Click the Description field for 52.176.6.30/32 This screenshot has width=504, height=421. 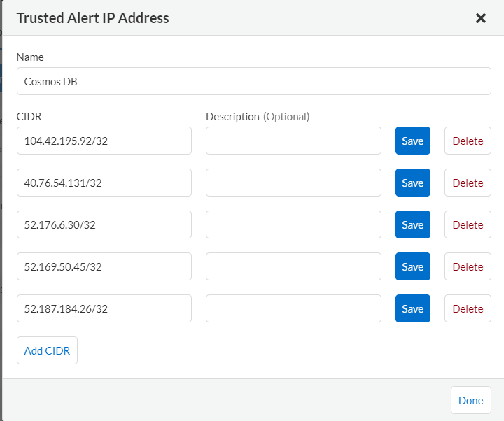click(293, 224)
